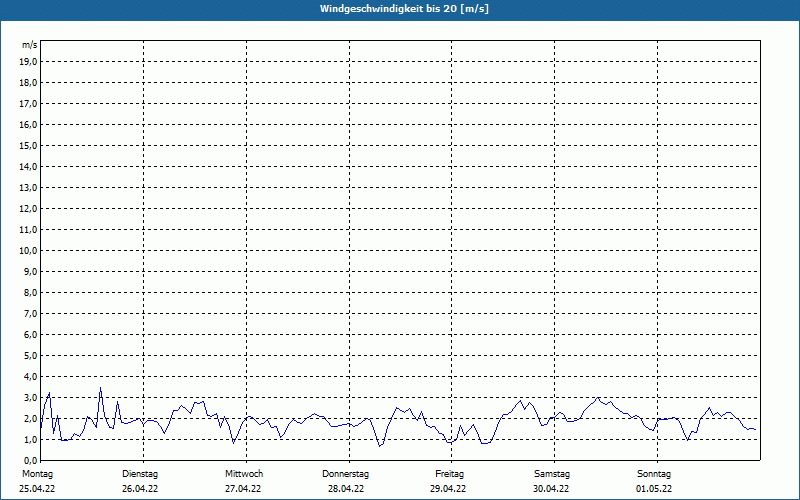Click the 'Donnerstag' day label
The image size is (800, 500).
tap(345, 474)
